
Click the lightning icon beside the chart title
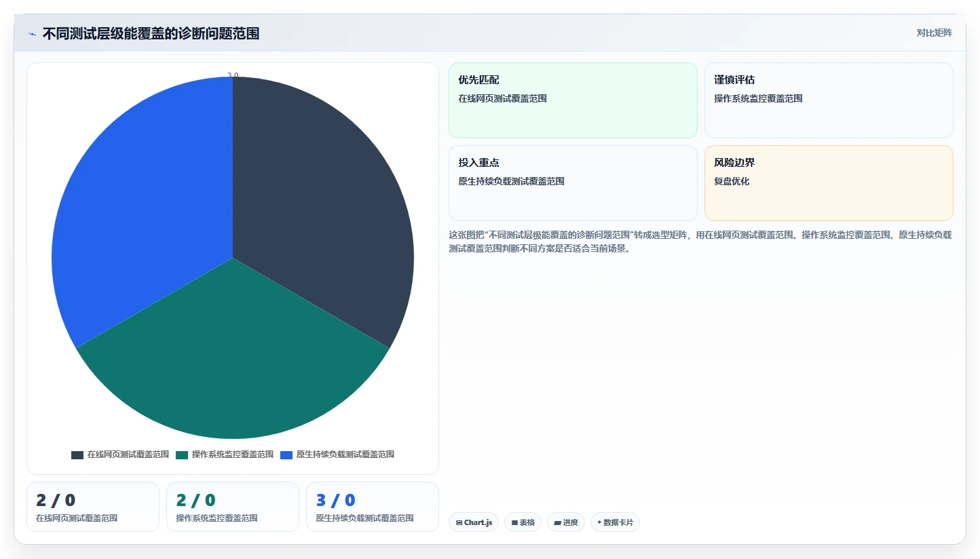pyautogui.click(x=32, y=34)
